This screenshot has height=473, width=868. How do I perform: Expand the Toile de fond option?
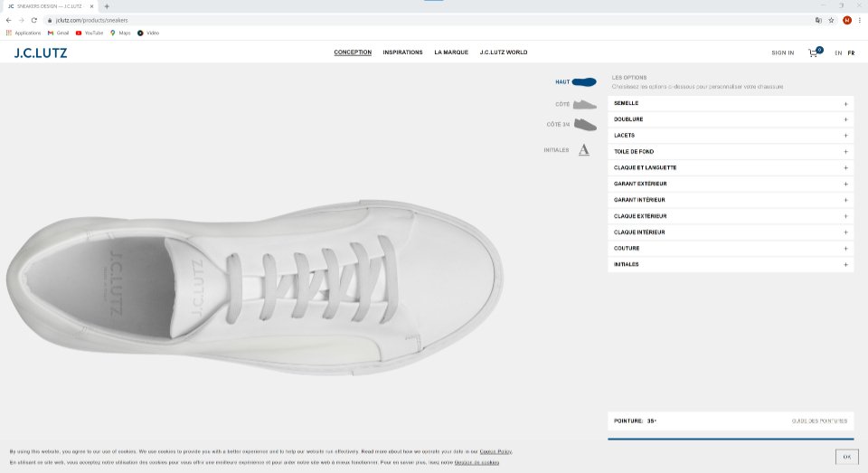click(731, 152)
